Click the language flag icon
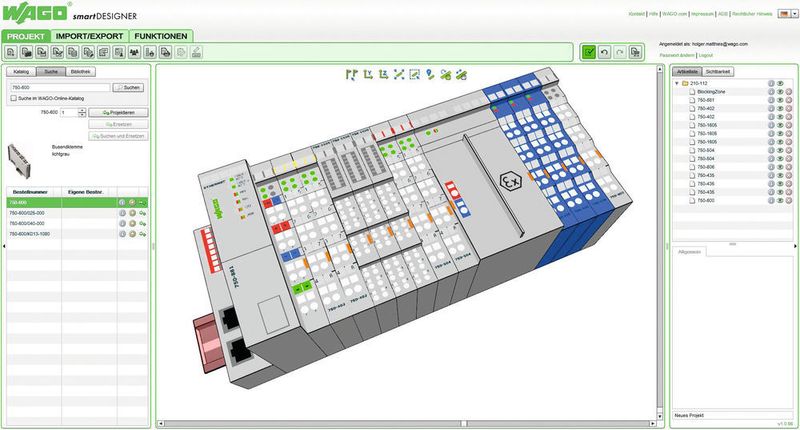800x430 pixels. pyautogui.click(x=784, y=14)
